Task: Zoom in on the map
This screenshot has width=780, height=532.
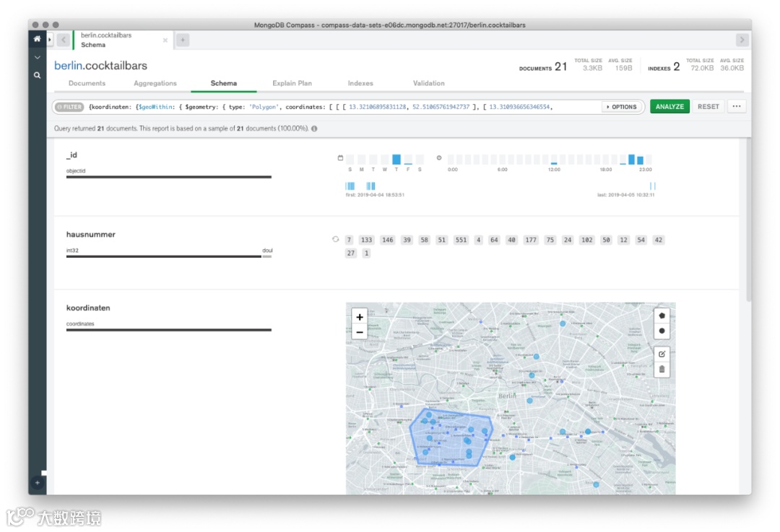Action: click(x=360, y=317)
